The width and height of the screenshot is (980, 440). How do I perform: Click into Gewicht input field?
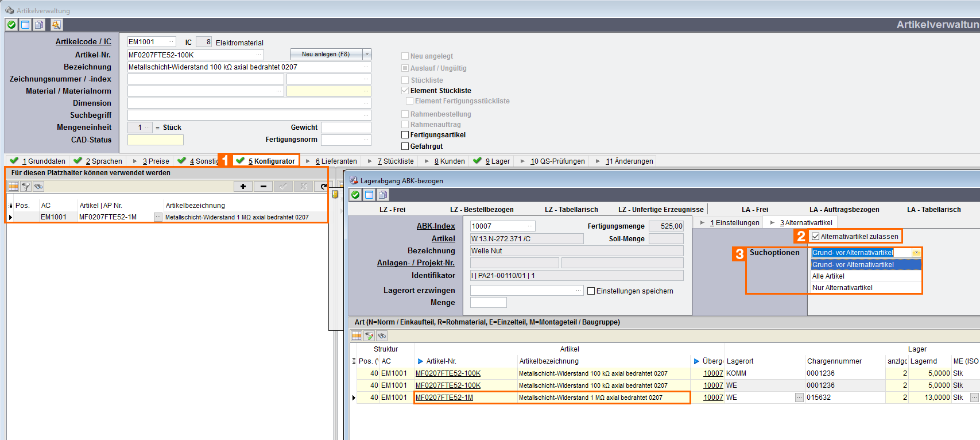point(346,128)
